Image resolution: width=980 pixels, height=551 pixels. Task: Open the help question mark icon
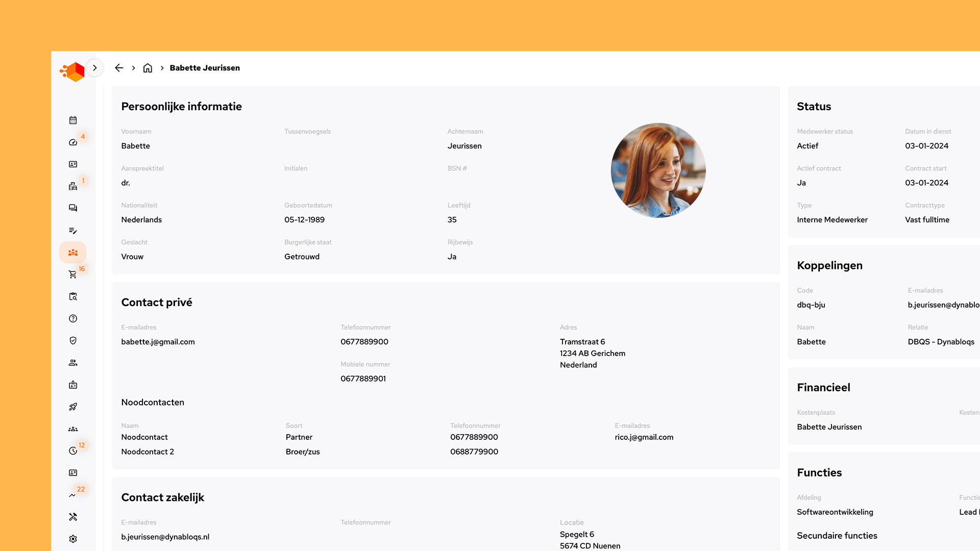(x=73, y=318)
